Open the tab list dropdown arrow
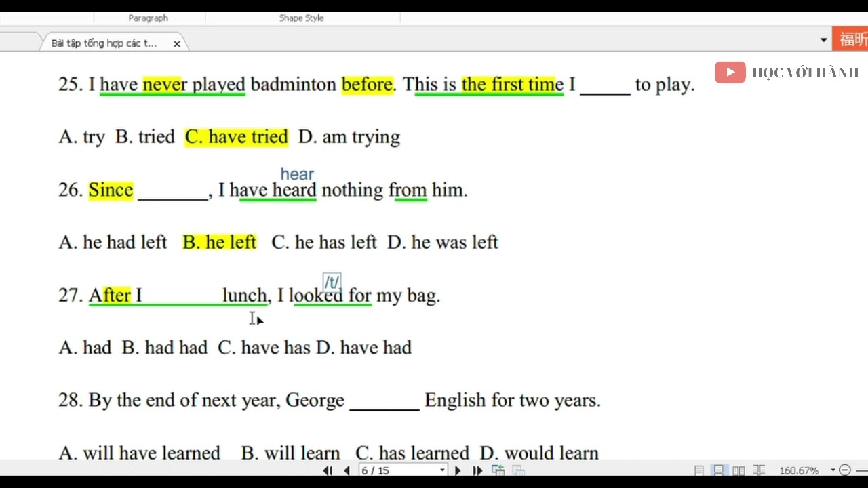The image size is (868, 488). pos(823,40)
